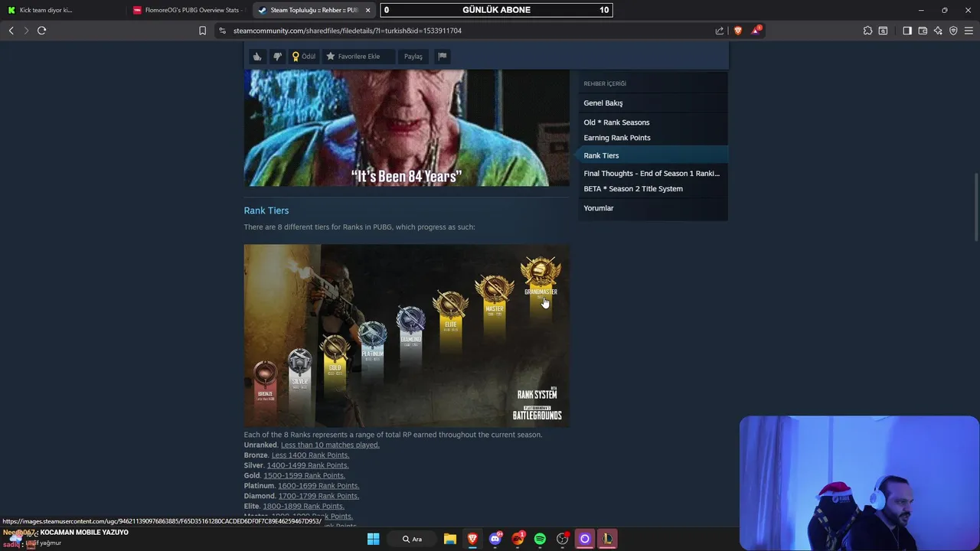980x551 pixels.
Task: Bookmark this page with the bookmark icon
Action: (x=202, y=31)
